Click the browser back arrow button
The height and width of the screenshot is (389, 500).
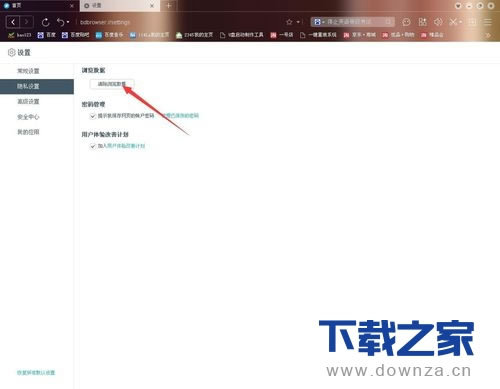(x=13, y=22)
